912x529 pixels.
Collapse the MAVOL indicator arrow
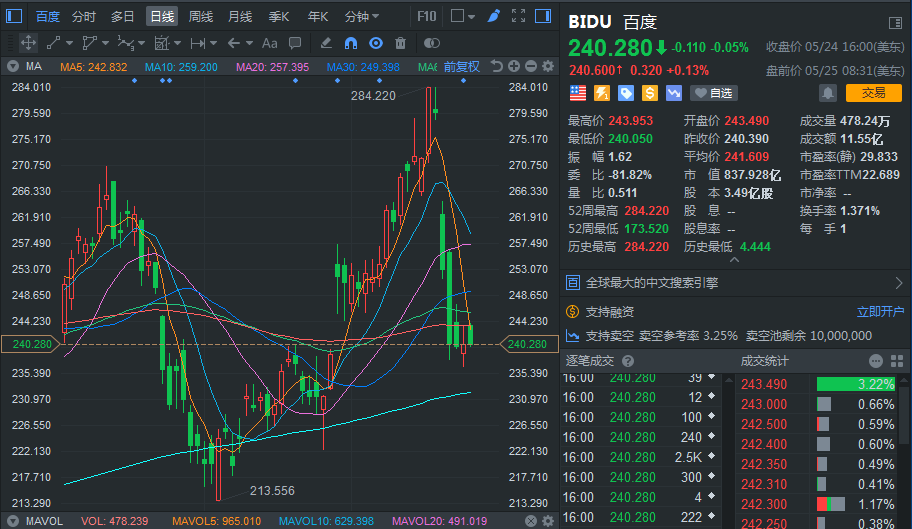[x=13, y=521]
